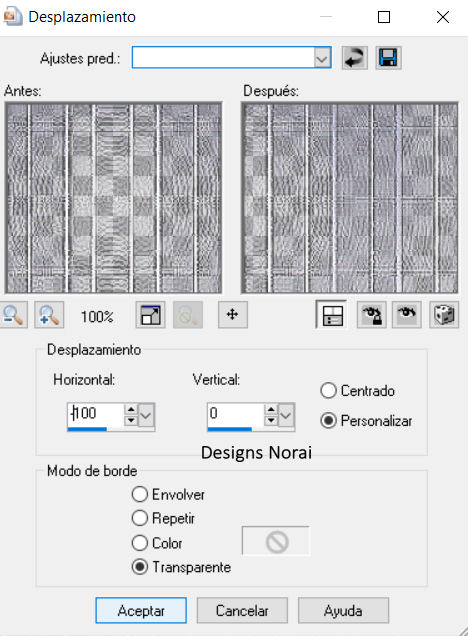
Task: Toggle the show/hide previews layout icon
Action: (332, 315)
